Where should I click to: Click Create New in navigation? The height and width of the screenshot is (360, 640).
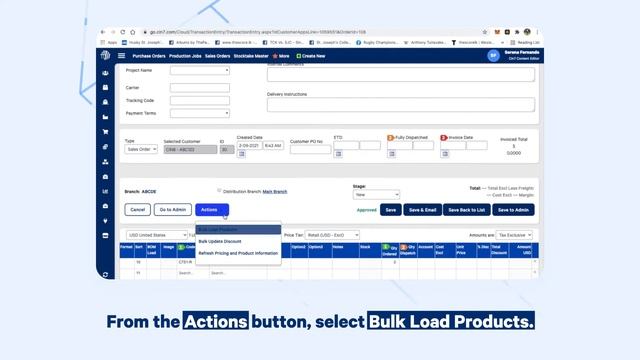point(311,56)
